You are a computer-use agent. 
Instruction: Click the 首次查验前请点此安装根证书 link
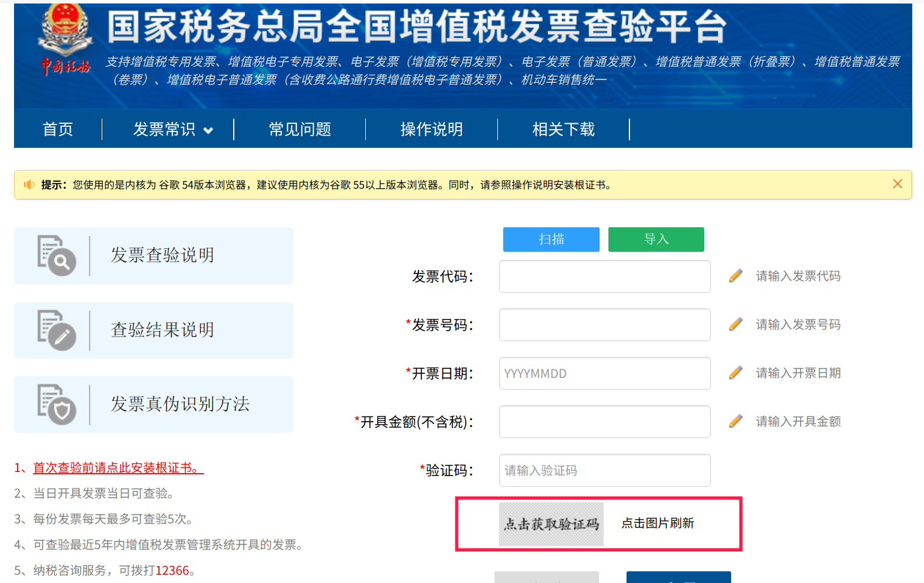(118, 468)
